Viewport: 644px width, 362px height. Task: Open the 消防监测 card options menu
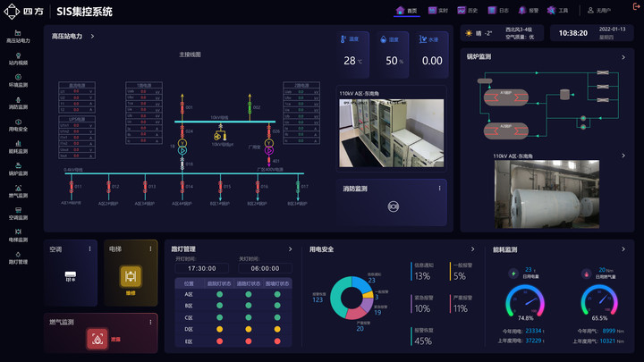coord(439,188)
